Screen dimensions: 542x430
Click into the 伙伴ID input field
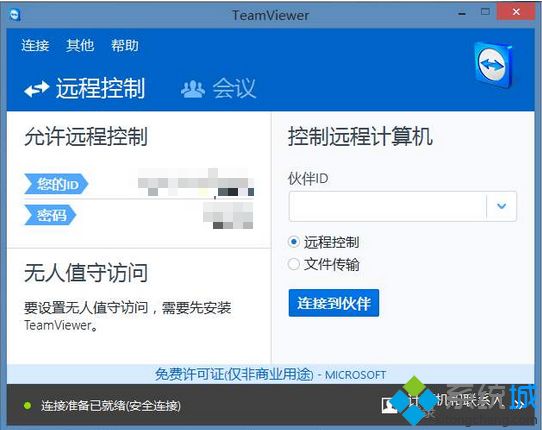coord(387,206)
